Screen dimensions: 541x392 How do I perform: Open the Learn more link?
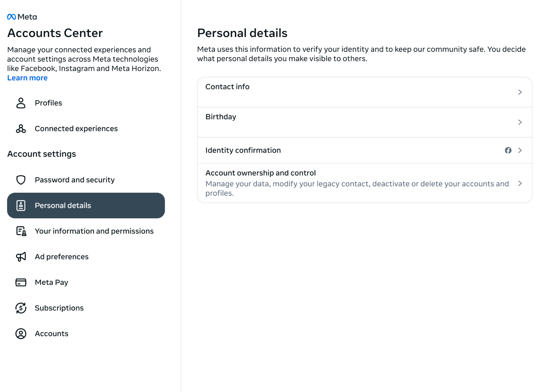[x=27, y=78]
